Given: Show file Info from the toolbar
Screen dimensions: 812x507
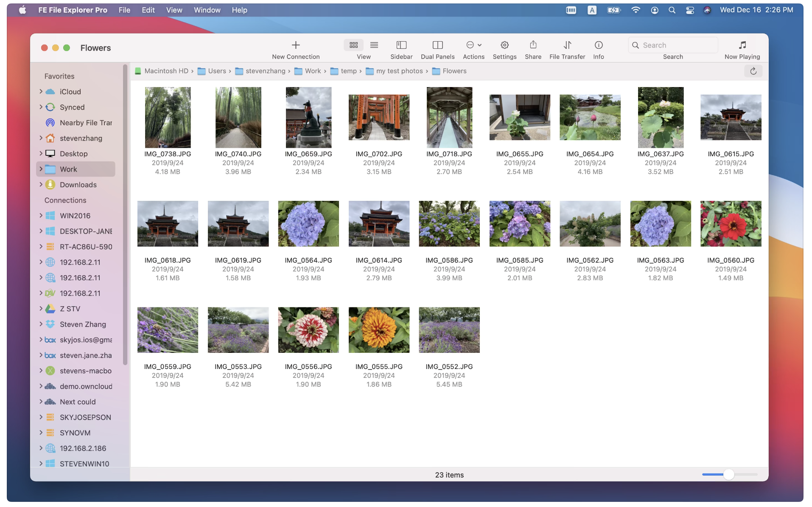Looking at the screenshot, I should pos(598,45).
